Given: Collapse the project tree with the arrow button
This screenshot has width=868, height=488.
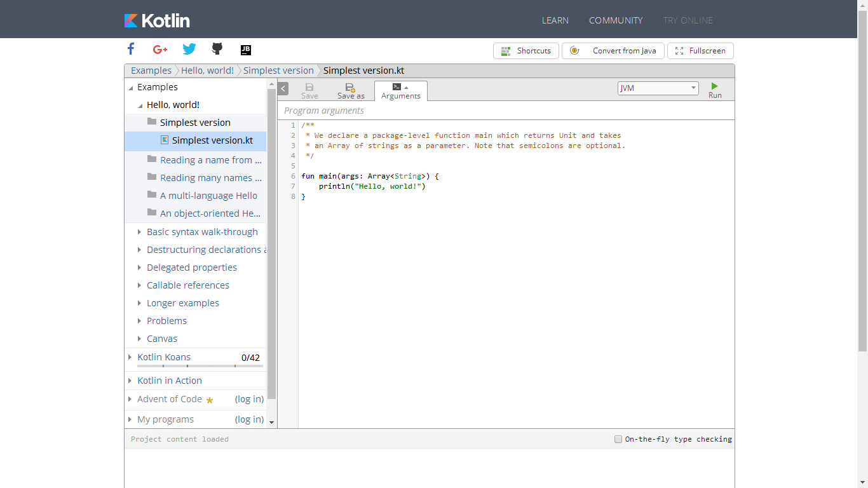Looking at the screenshot, I should 283,89.
